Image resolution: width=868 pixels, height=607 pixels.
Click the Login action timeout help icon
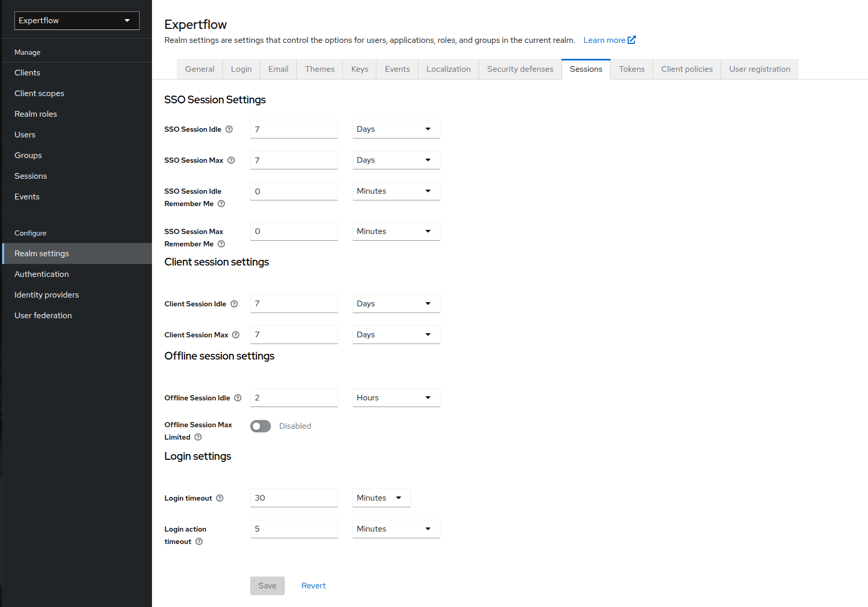[199, 541]
